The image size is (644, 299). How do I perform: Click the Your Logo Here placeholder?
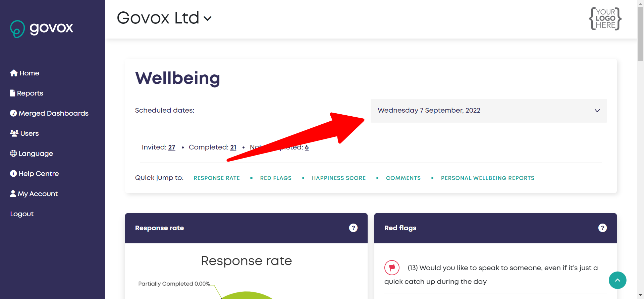click(x=605, y=19)
